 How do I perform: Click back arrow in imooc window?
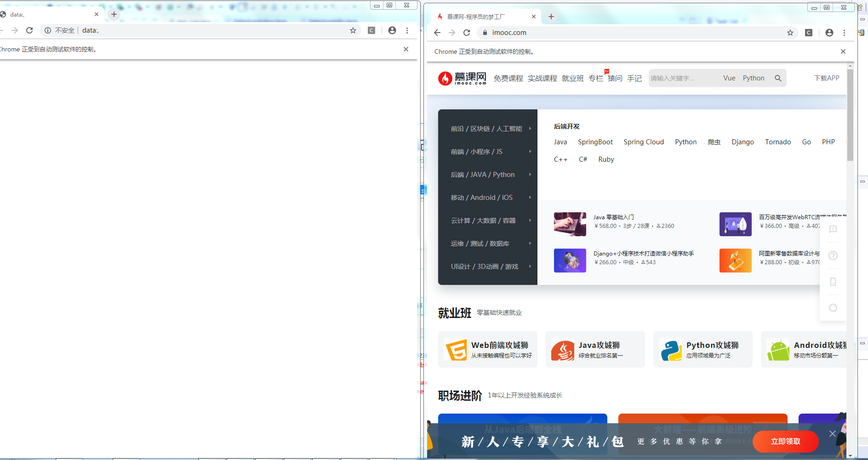[x=437, y=33]
